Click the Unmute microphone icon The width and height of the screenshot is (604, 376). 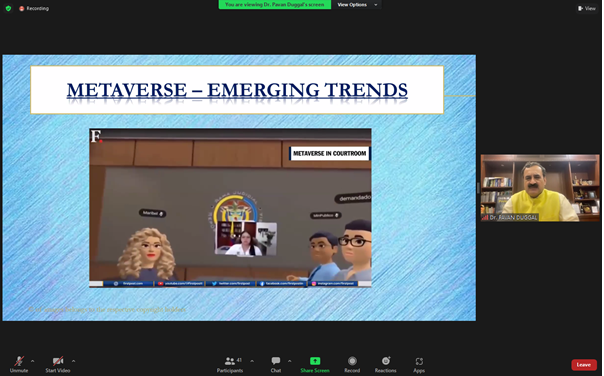tap(19, 361)
